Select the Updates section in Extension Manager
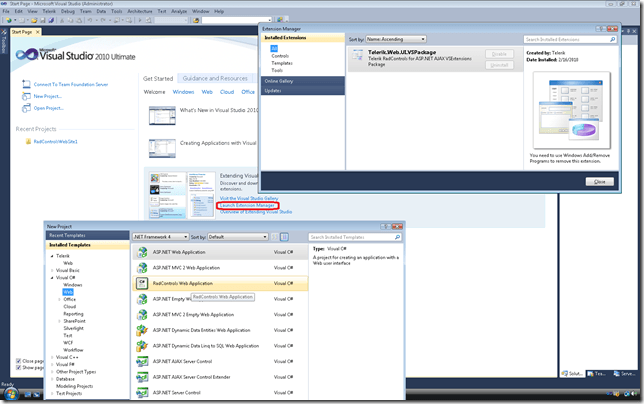644x404 pixels. tap(303, 90)
